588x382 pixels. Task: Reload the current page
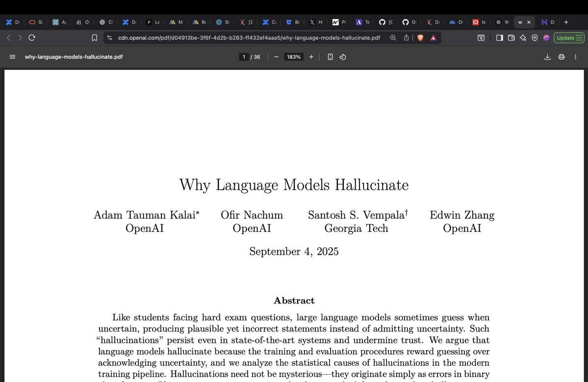point(31,37)
